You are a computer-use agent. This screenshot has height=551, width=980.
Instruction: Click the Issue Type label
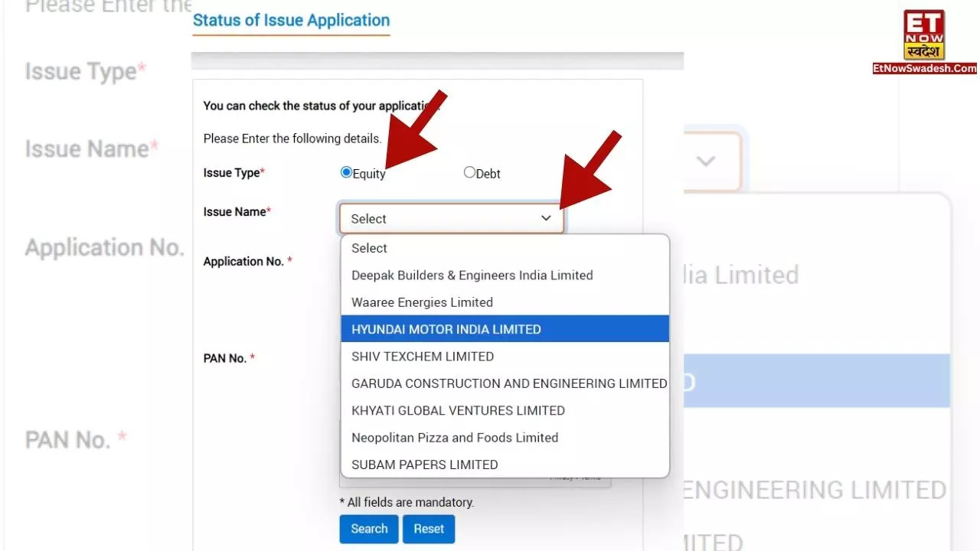(234, 173)
